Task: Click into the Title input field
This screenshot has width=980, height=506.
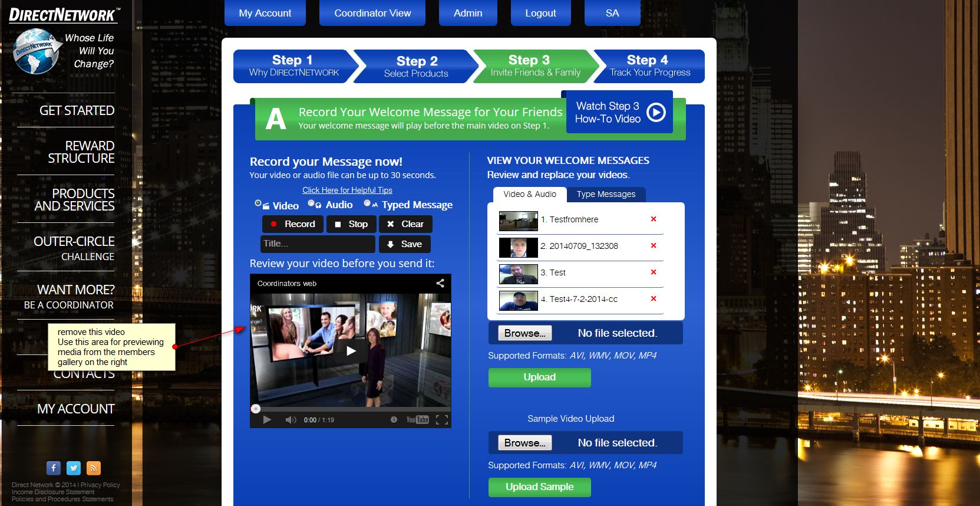Action: point(318,244)
